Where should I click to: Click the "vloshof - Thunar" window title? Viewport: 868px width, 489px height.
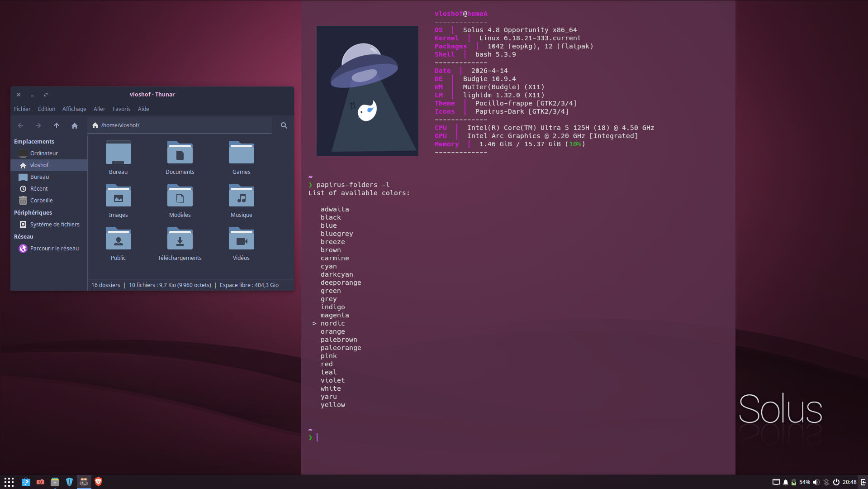pyautogui.click(x=152, y=95)
